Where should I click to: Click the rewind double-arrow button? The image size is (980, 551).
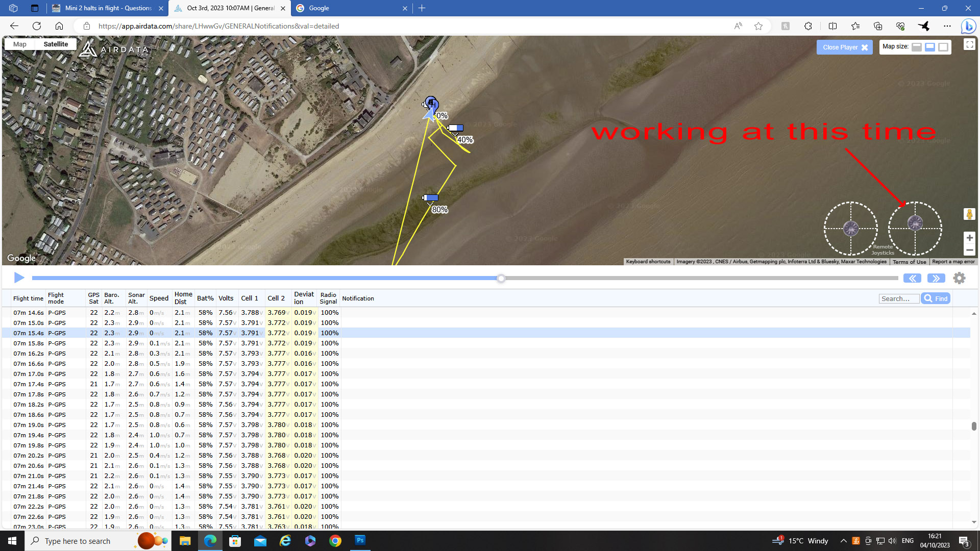point(912,278)
